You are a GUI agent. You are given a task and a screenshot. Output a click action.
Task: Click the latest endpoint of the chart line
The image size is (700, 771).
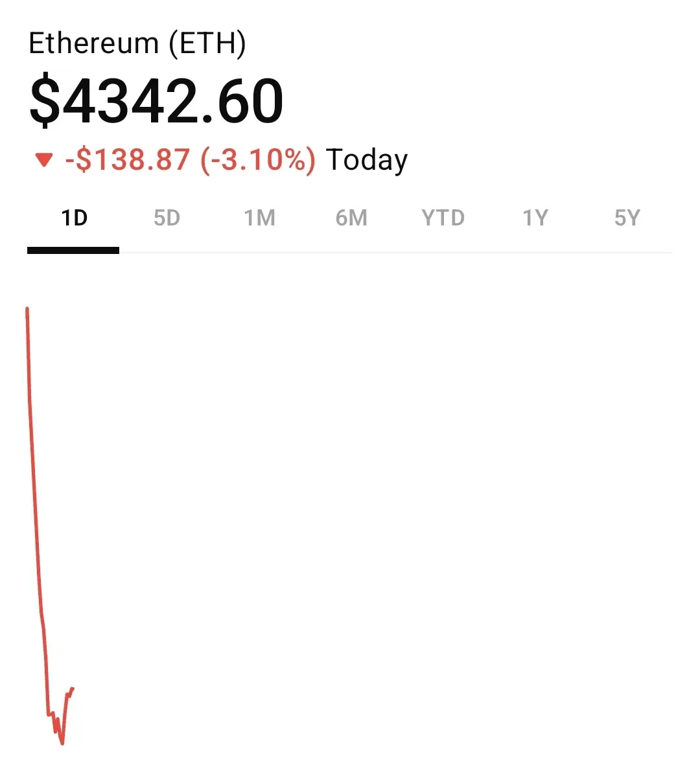[x=73, y=689]
